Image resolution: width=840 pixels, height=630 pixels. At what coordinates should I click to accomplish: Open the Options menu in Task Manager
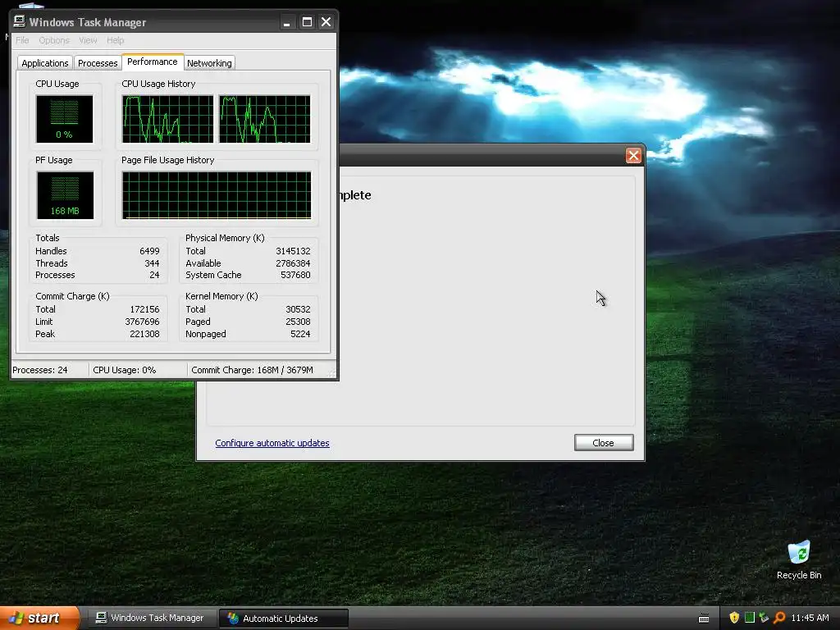click(x=54, y=40)
